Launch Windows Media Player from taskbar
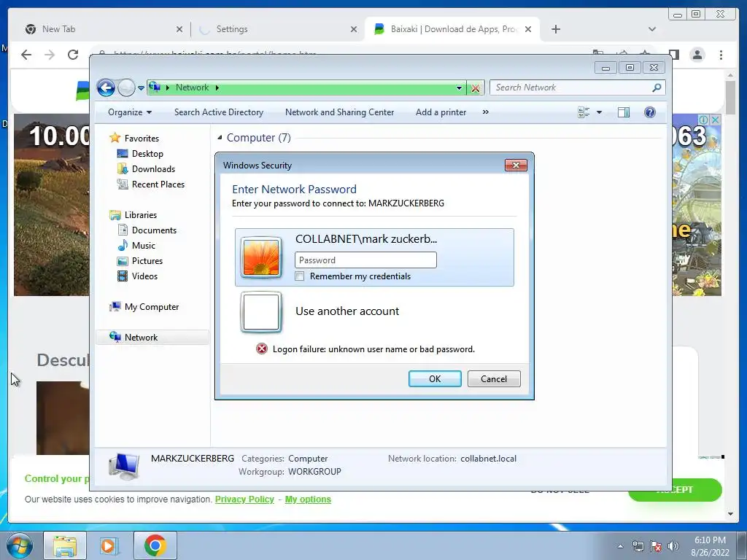 109,545
